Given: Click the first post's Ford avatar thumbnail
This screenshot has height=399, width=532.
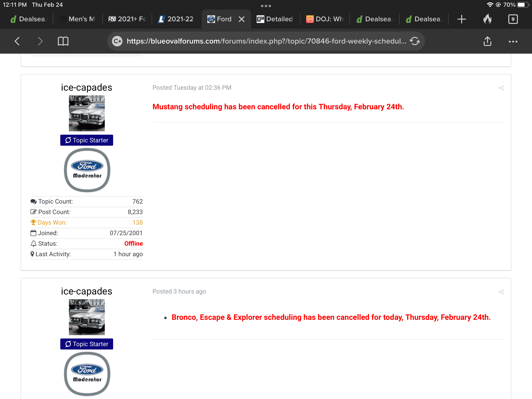Looking at the screenshot, I should pyautogui.click(x=87, y=113).
